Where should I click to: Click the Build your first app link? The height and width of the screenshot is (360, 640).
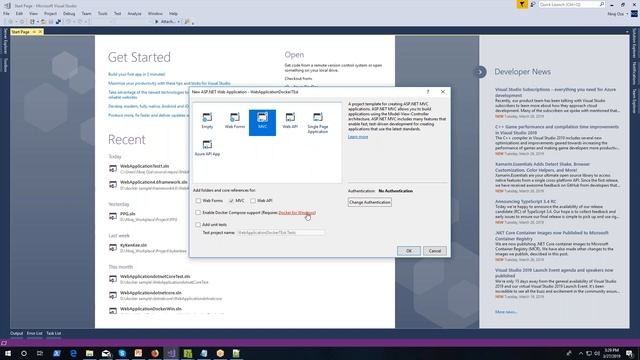tap(137, 74)
